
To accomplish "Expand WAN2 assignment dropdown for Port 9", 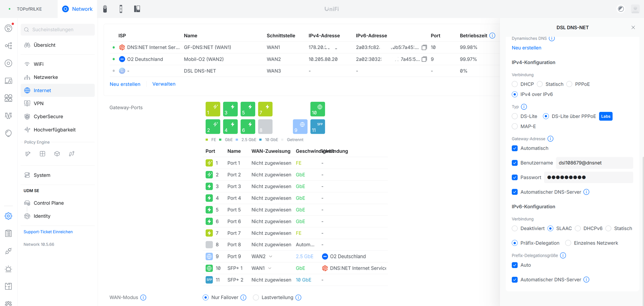I will pos(262,256).
